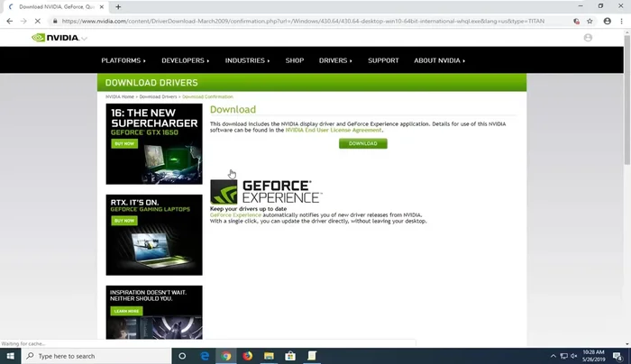Expand the Drivers navigation menu
This screenshot has width=631, height=364.
(x=335, y=60)
